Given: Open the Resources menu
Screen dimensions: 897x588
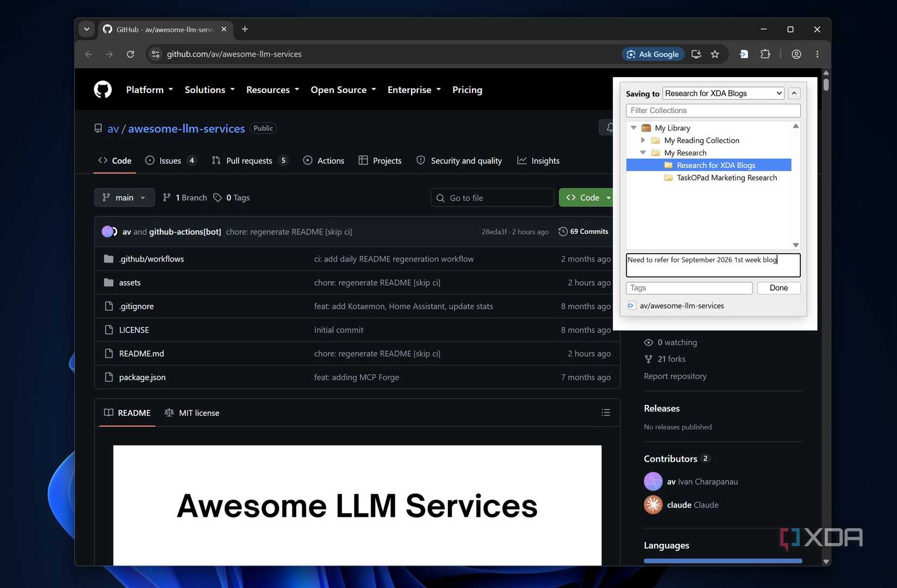Looking at the screenshot, I should tap(273, 90).
